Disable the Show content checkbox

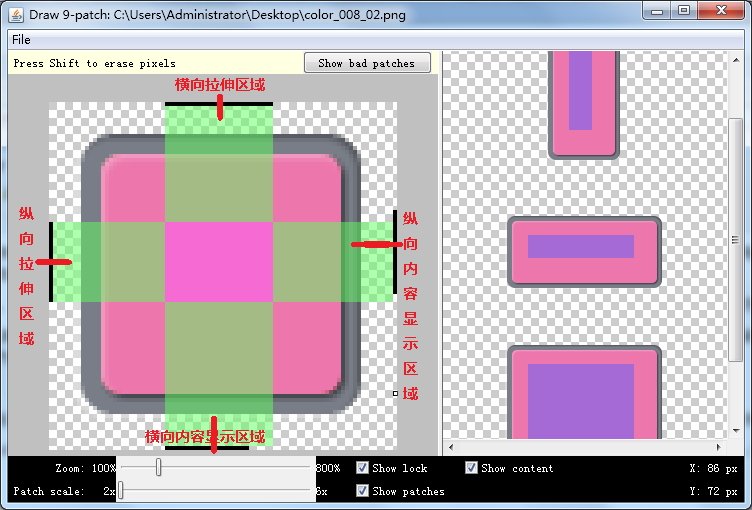click(x=472, y=468)
